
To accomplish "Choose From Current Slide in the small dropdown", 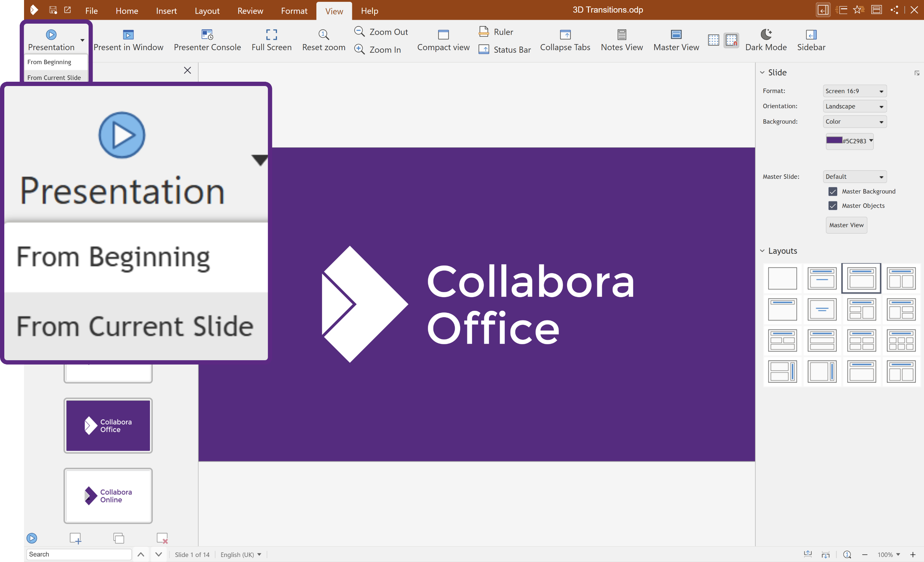I will click(56, 77).
